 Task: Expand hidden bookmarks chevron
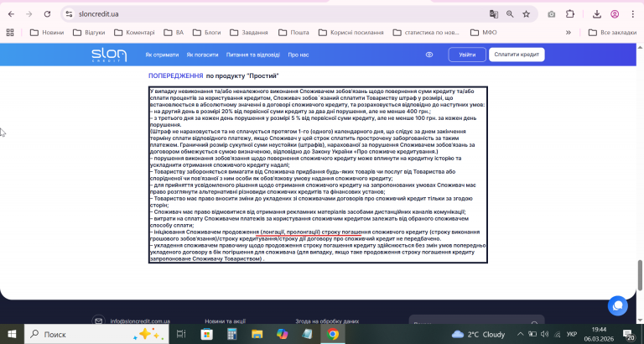pyautogui.click(x=569, y=32)
